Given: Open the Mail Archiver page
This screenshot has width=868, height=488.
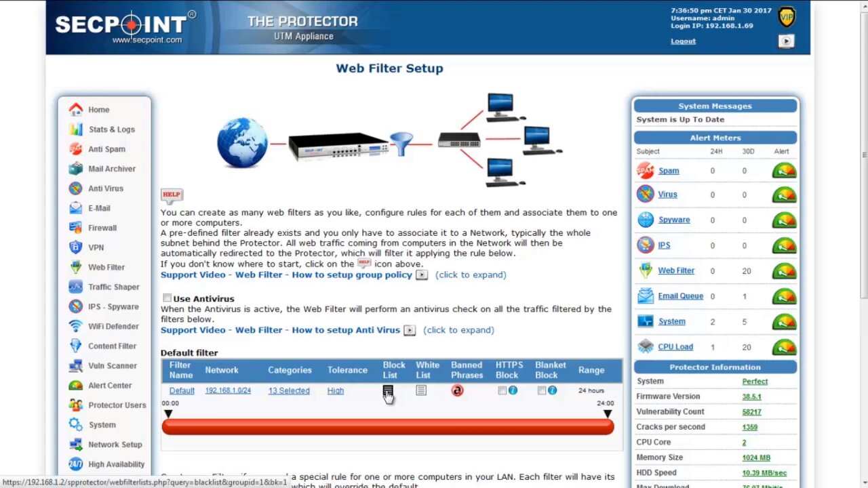Looking at the screenshot, I should click(112, 169).
